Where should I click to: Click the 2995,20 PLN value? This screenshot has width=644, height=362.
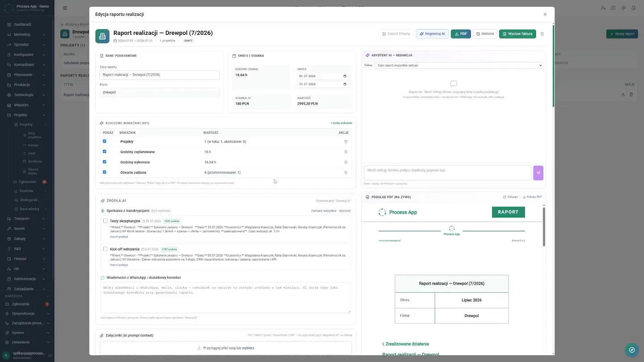click(x=308, y=104)
